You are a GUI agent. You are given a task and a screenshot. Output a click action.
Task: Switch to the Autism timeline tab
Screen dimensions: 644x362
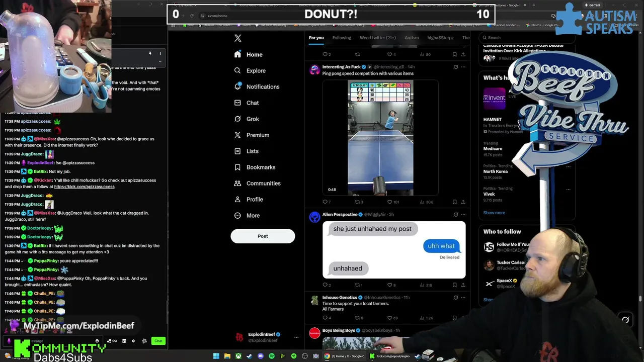412,38
